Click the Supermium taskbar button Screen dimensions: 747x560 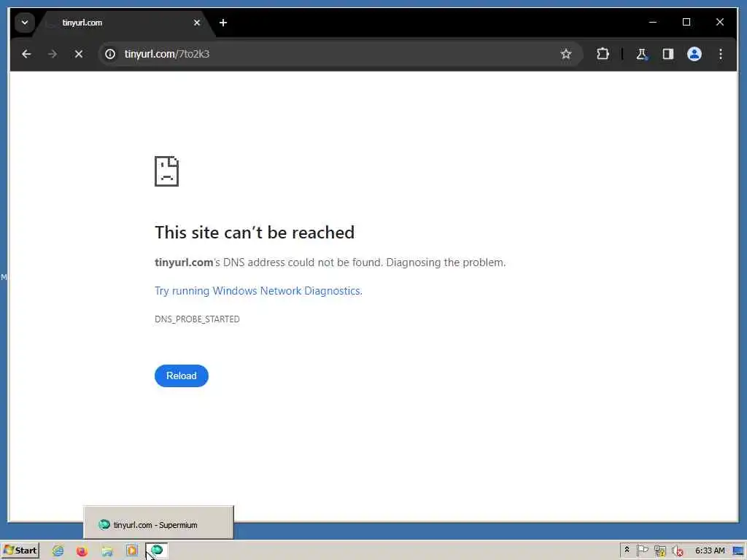(x=157, y=551)
